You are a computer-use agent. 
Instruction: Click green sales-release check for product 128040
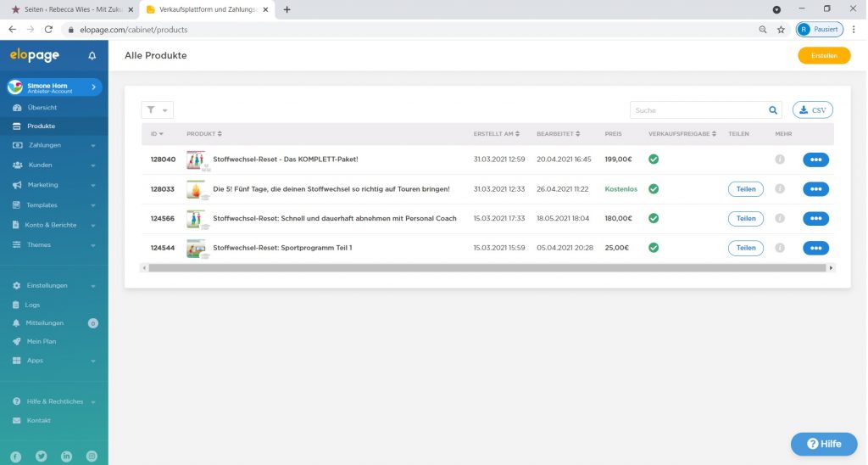pyautogui.click(x=654, y=159)
